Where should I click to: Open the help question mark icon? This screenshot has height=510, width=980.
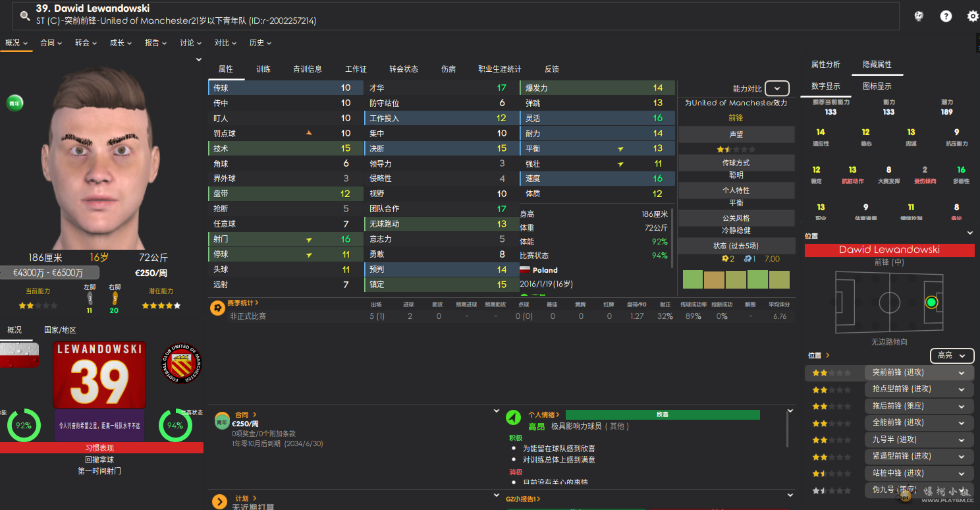click(x=946, y=16)
